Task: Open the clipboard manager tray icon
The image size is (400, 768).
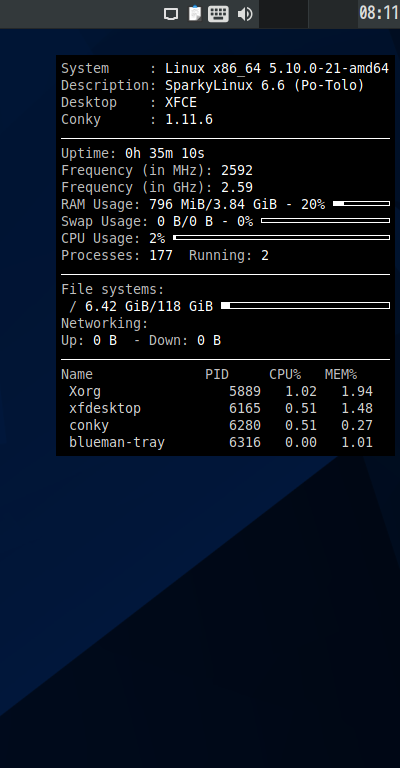Action: [194, 13]
